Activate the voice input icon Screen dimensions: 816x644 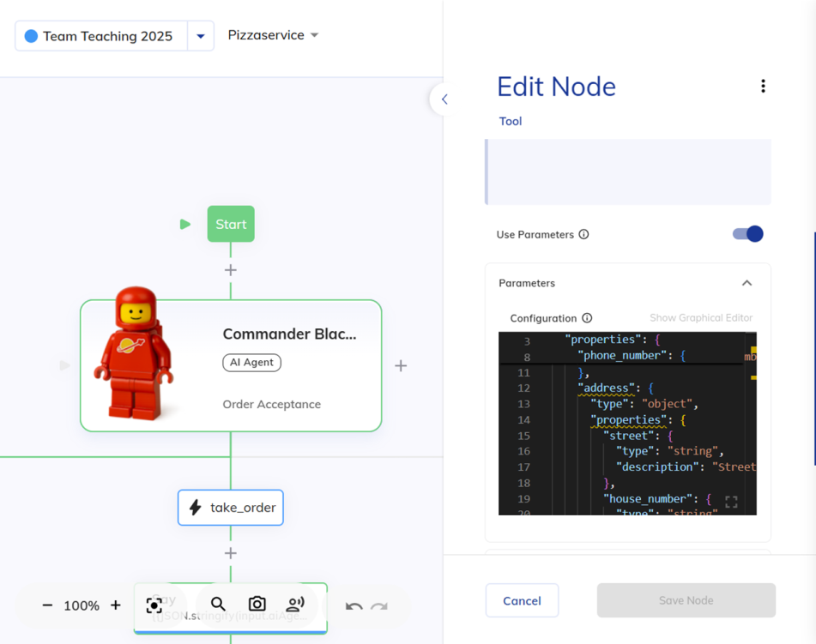point(295,605)
